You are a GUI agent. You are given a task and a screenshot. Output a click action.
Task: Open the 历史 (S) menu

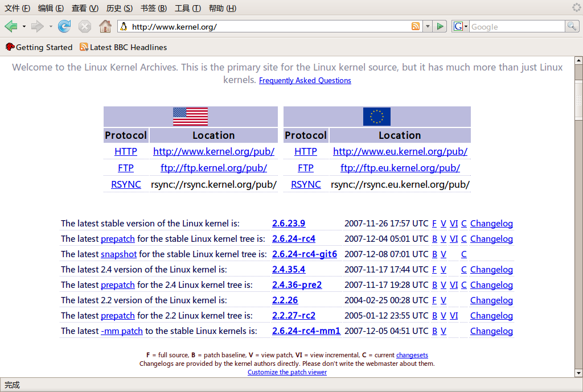point(120,8)
